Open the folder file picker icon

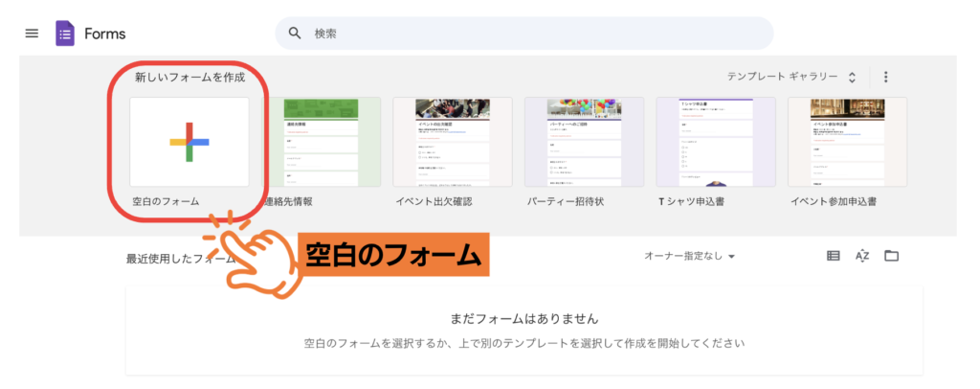891,256
